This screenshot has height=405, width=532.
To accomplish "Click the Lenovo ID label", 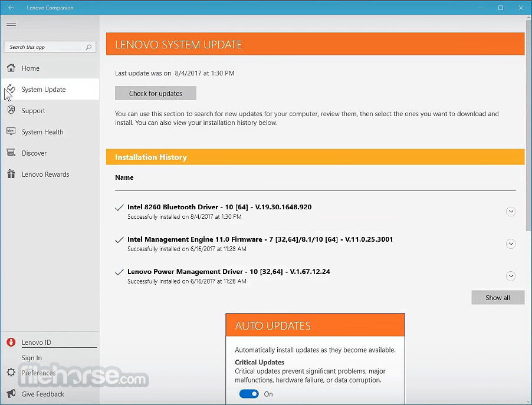I will point(37,343).
